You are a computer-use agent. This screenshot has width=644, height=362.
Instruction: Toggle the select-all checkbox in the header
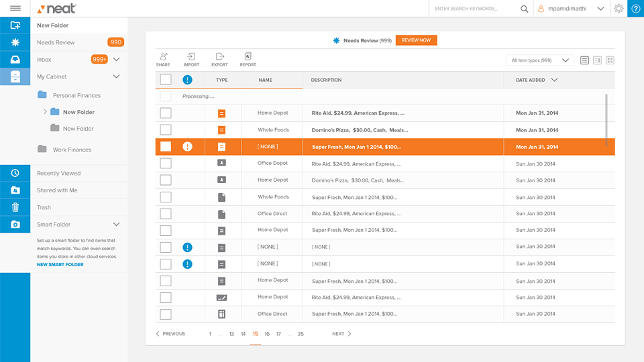166,80
